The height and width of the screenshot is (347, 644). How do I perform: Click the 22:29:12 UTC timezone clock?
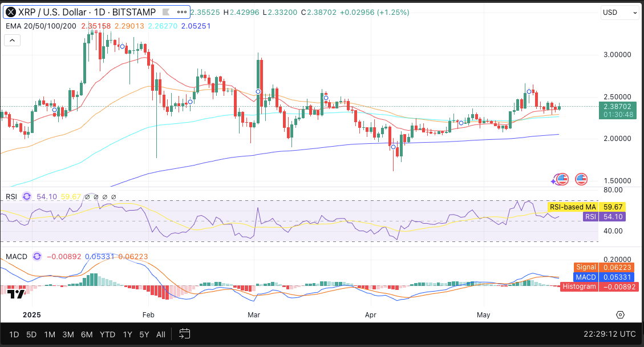click(x=610, y=334)
